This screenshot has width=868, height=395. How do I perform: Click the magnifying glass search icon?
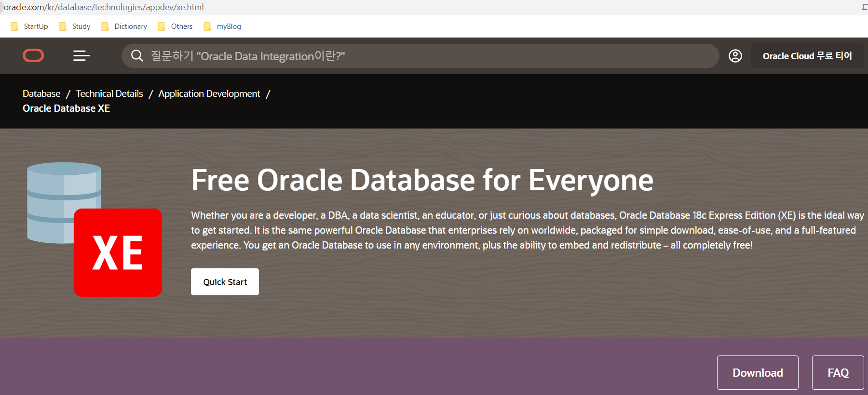[x=137, y=56]
